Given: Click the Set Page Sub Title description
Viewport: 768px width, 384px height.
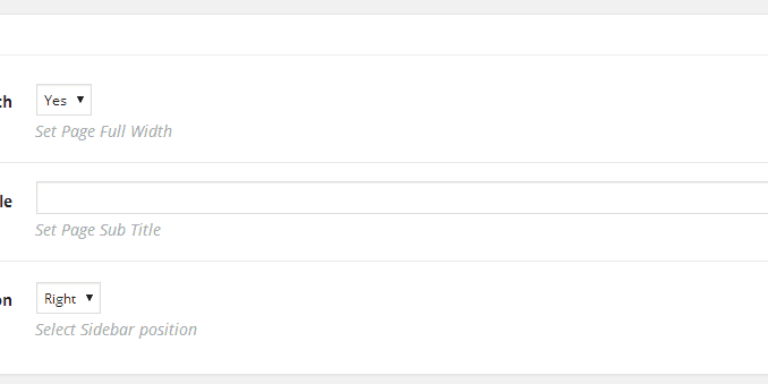Looking at the screenshot, I should (x=98, y=230).
